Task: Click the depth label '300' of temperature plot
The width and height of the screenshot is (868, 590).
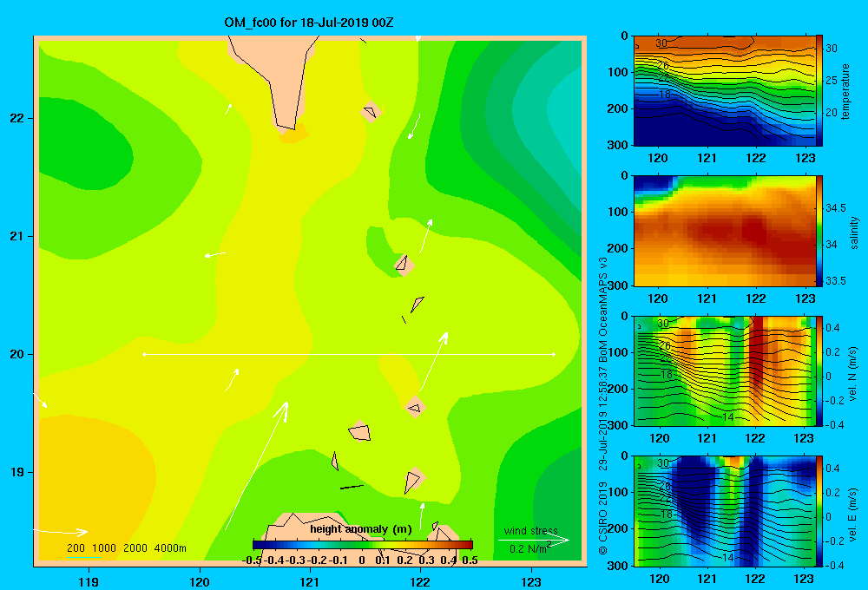Action: pos(618,145)
